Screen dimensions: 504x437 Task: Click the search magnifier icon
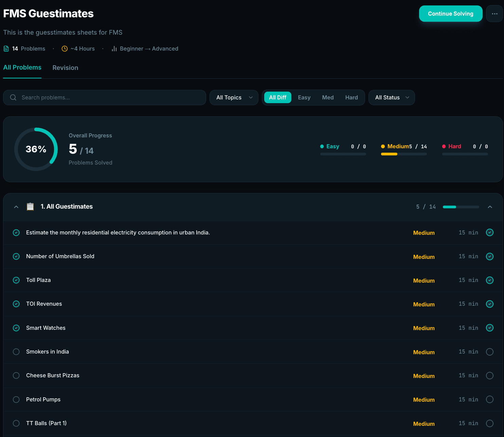[x=13, y=98]
